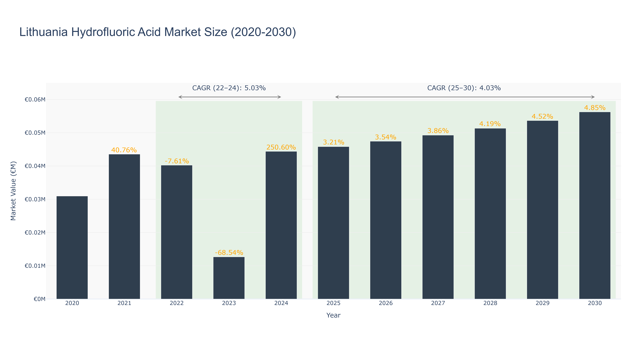This screenshot has height=345, width=644.
Task: Click the '4.19%' growth label
Action: pos(490,124)
